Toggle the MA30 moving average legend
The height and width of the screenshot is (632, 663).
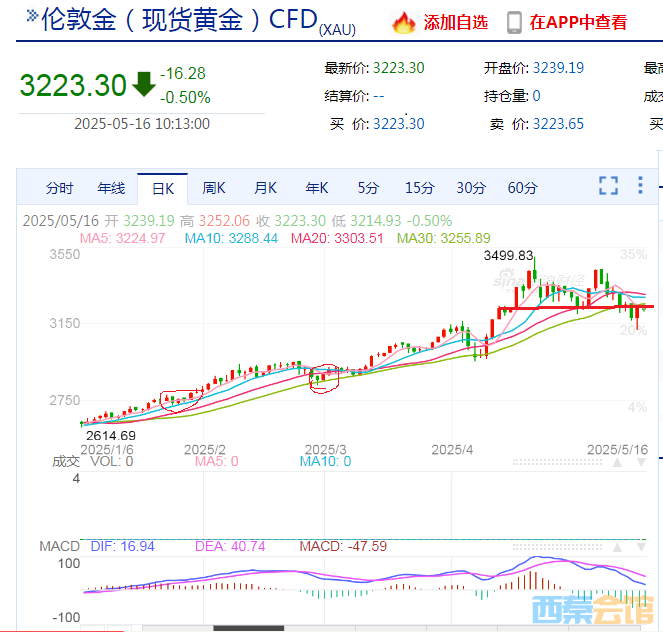pyautogui.click(x=444, y=238)
